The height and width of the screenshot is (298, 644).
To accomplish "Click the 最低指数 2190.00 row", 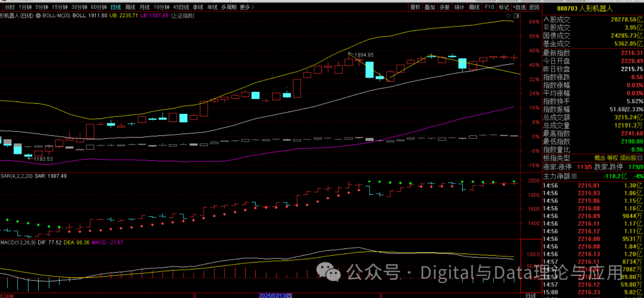I will tap(593, 142).
